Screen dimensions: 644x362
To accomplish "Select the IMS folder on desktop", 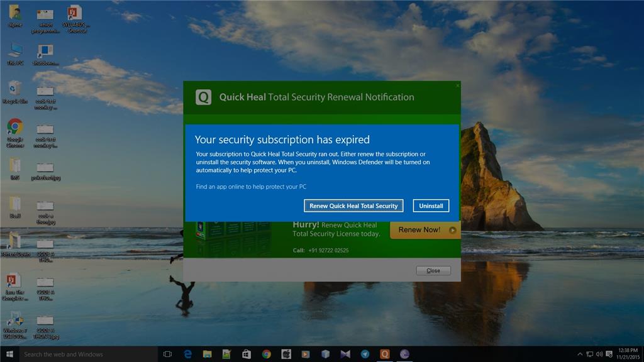I will pyautogui.click(x=15, y=169).
